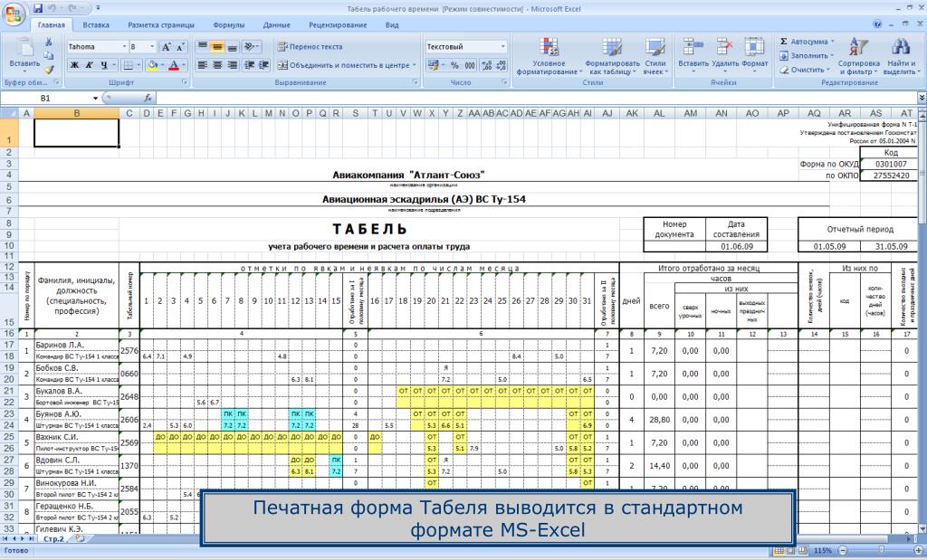Switch to the Вид tab

pos(391,24)
